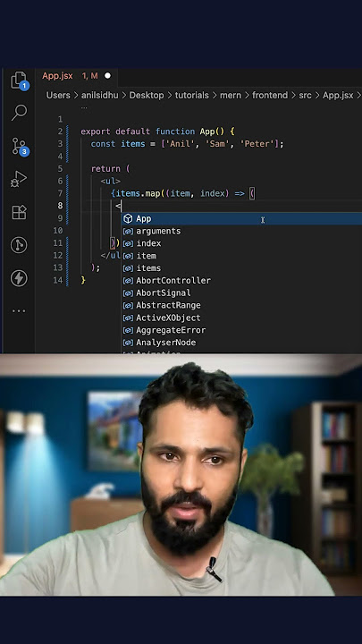Screen dimensions: 362x644
Task: Open the Search magnifier in activity bar
Action: pos(19,113)
